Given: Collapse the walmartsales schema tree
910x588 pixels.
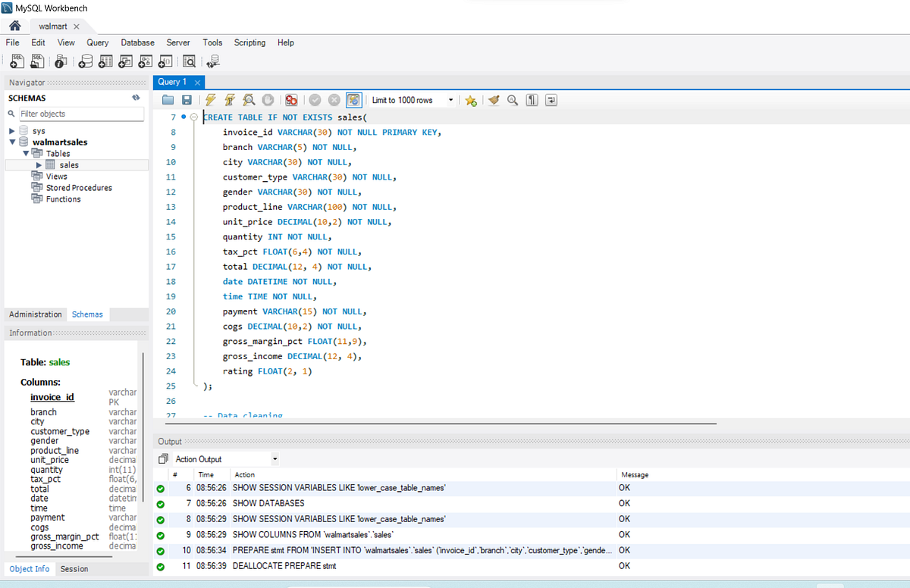Looking at the screenshot, I should 14,142.
